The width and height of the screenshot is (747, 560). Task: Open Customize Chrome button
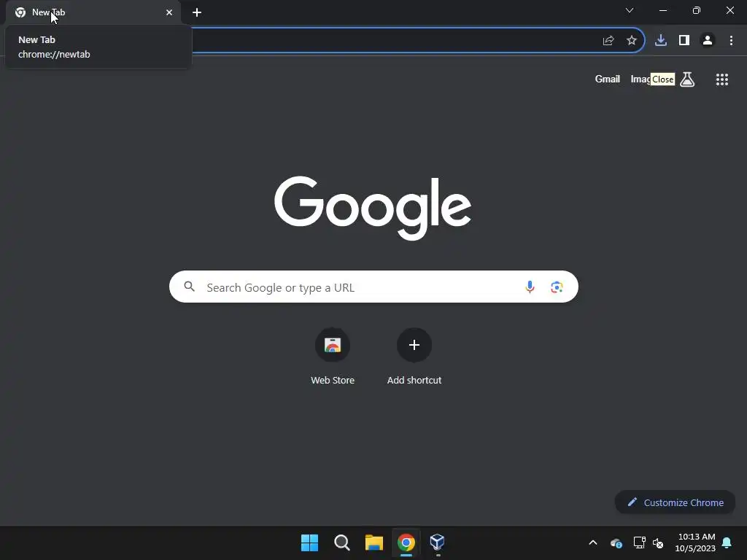pos(675,502)
